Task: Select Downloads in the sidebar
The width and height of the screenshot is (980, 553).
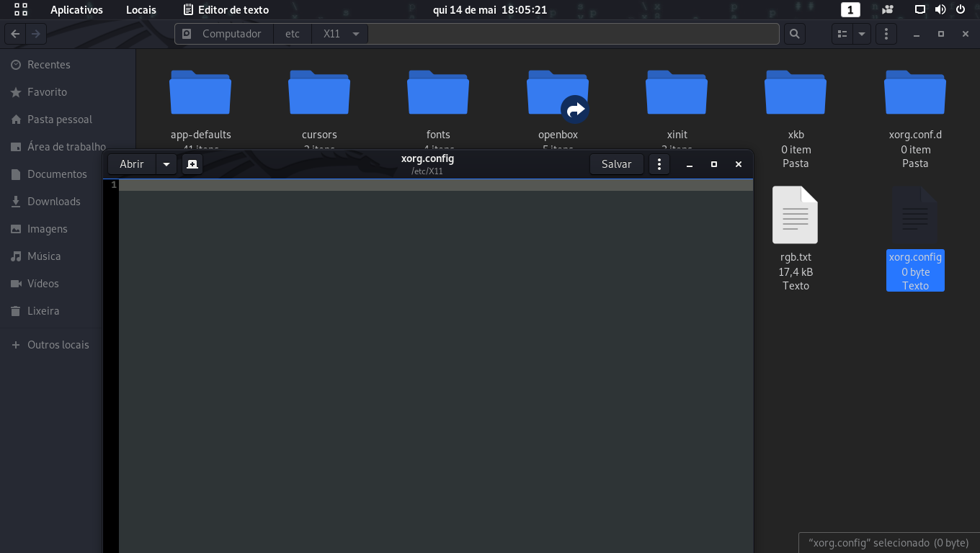Action: tap(53, 202)
